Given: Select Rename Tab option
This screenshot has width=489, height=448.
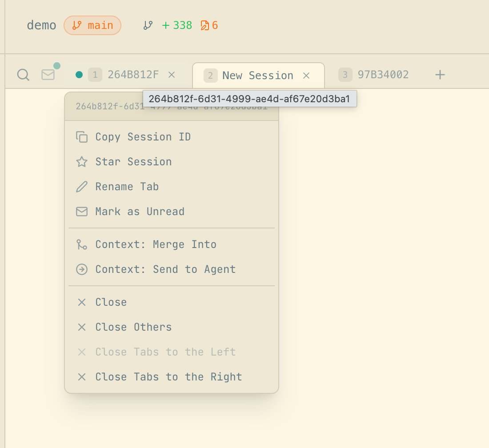Looking at the screenshot, I should tap(172, 187).
